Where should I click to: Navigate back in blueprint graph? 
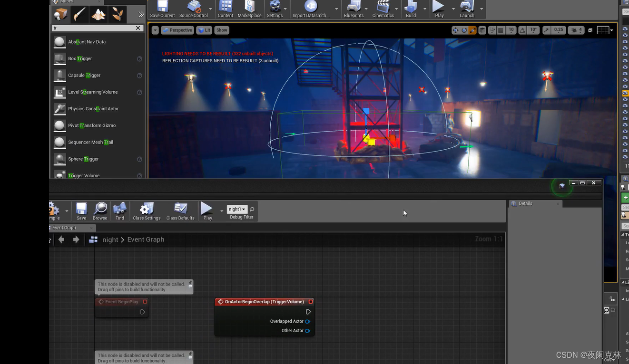(x=61, y=239)
